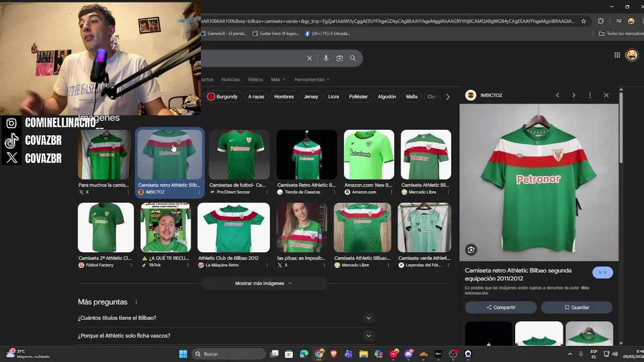Apply the Poliéster filter chip

pyautogui.click(x=358, y=97)
